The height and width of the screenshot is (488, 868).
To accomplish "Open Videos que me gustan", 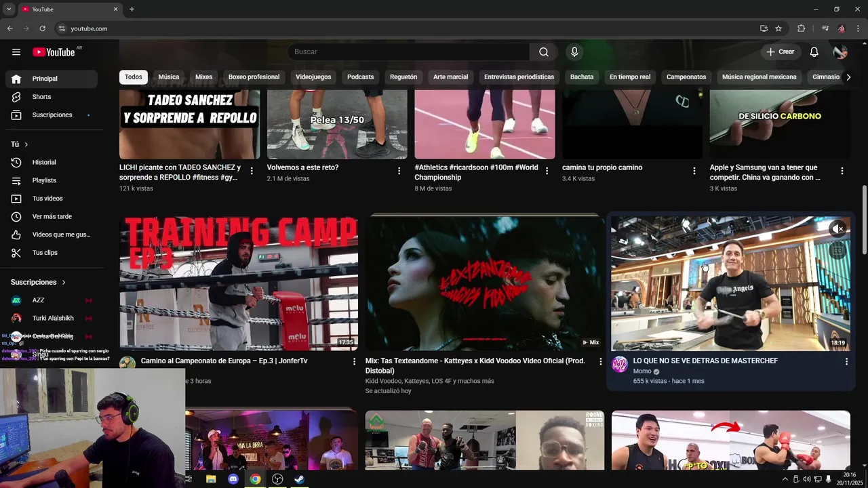I will coord(52,235).
